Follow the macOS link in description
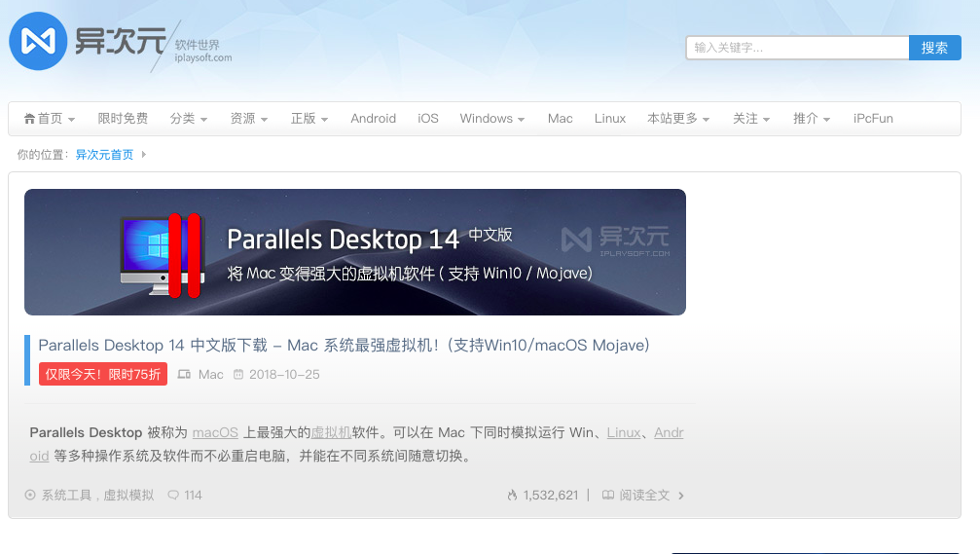 pos(215,432)
